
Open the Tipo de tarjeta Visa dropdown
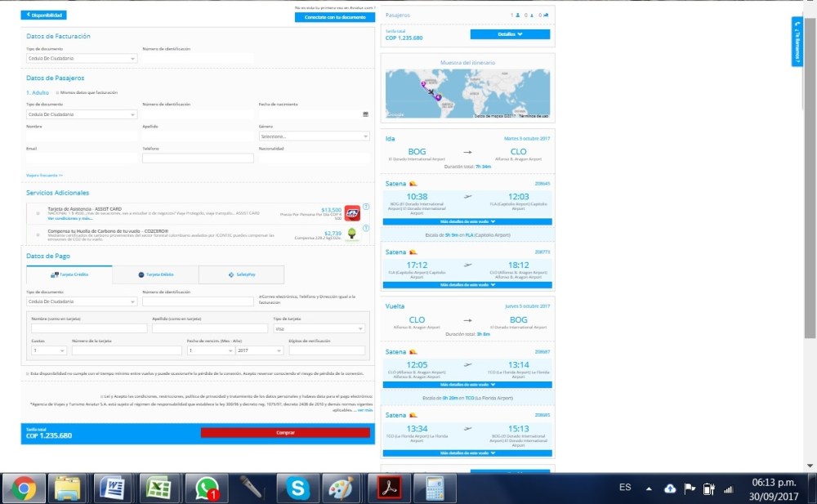(x=319, y=328)
